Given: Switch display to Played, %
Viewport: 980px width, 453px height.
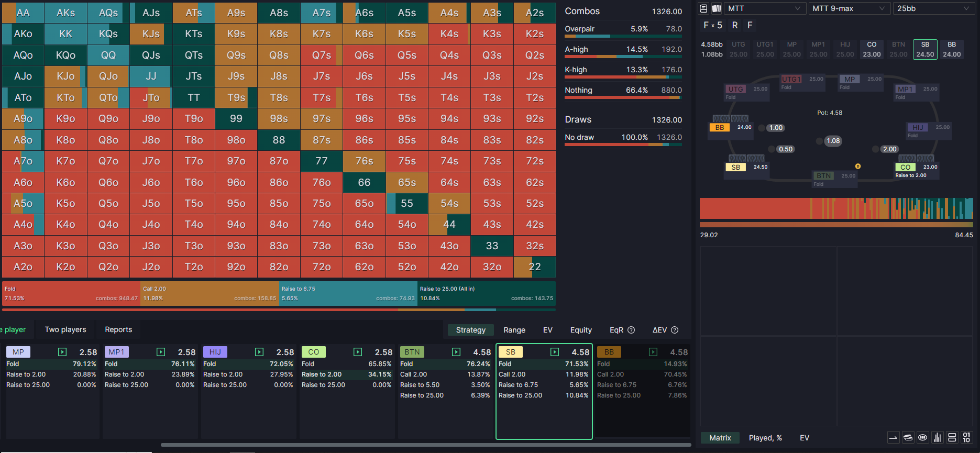Looking at the screenshot, I should [765, 438].
